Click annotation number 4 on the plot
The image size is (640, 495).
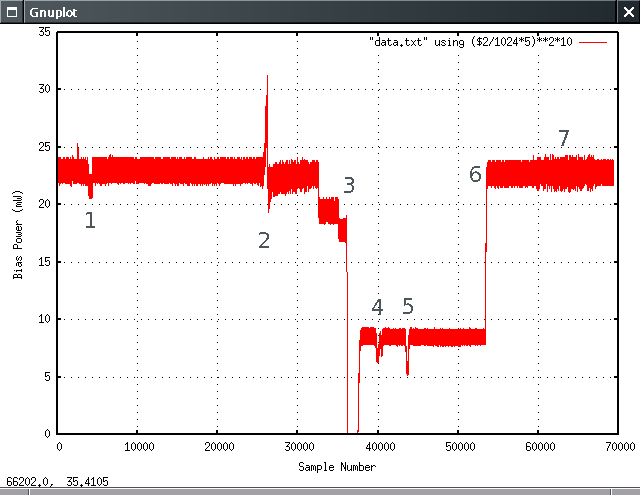point(377,307)
